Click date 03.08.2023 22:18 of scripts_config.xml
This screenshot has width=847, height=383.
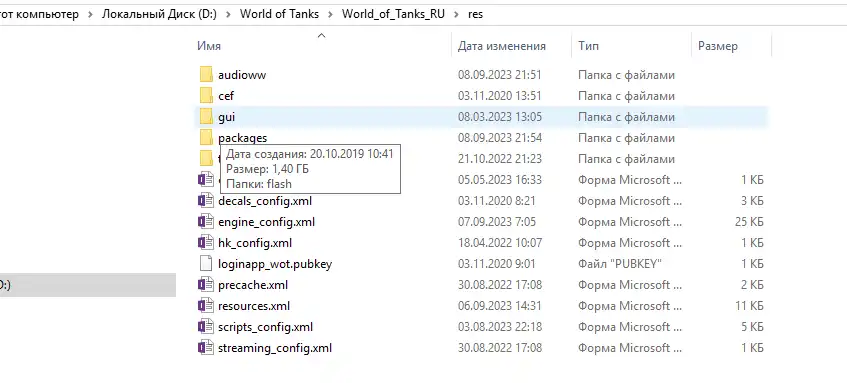point(500,327)
